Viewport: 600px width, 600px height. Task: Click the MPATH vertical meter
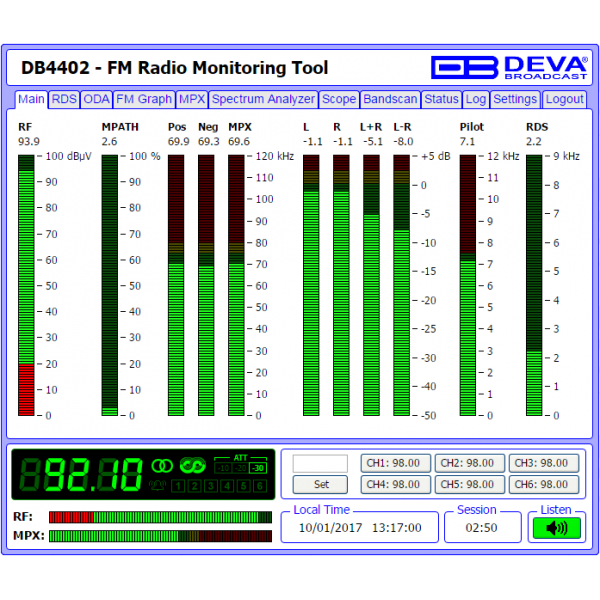click(110, 285)
